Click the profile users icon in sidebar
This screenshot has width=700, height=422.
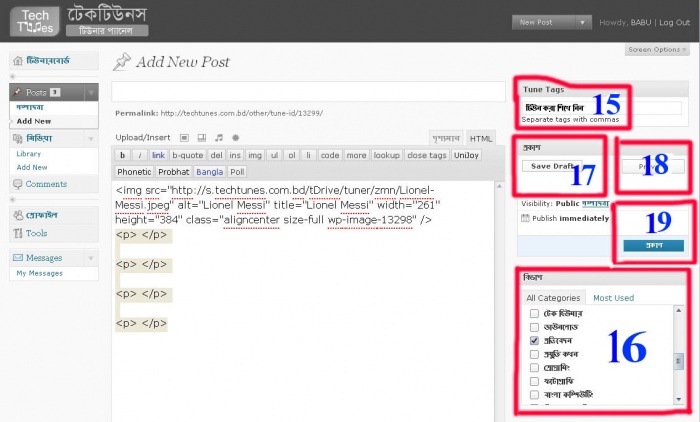pyautogui.click(x=18, y=215)
